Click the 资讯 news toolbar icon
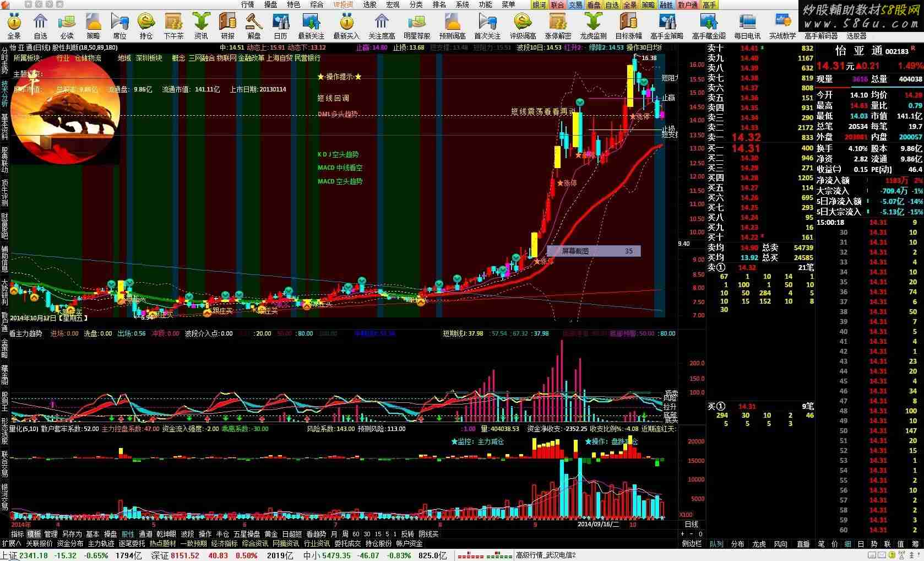 tap(201, 26)
